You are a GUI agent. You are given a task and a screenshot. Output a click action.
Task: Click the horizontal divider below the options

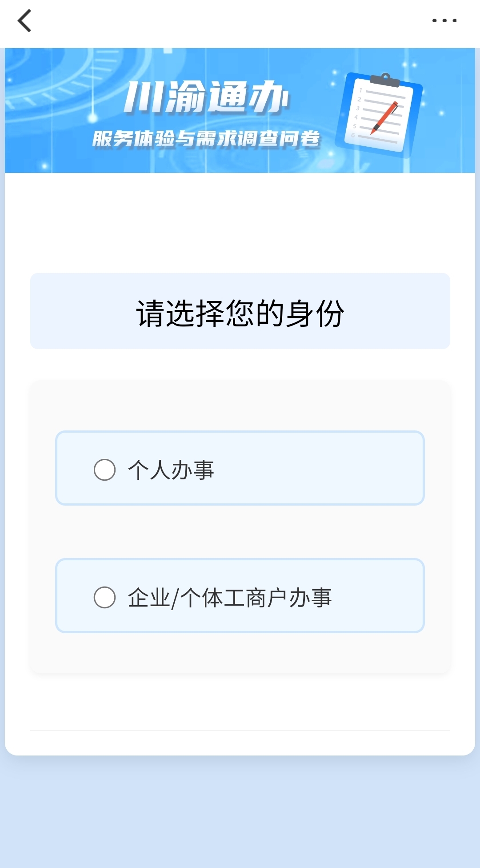pyautogui.click(x=240, y=730)
